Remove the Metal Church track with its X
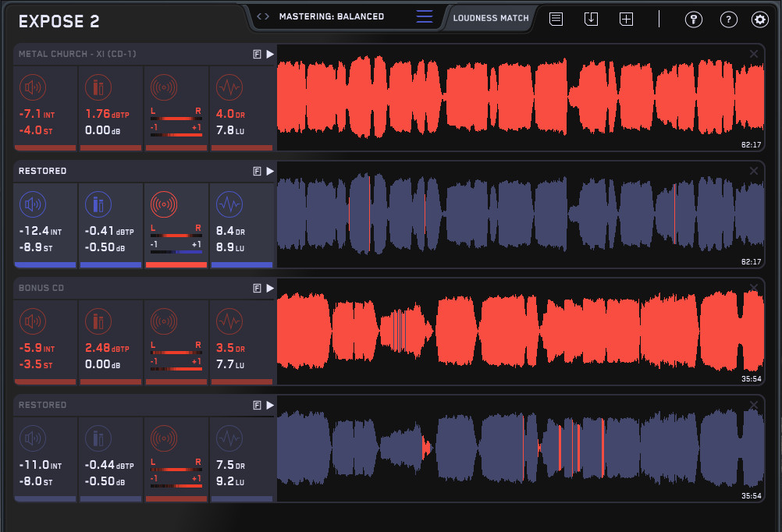 click(x=754, y=54)
